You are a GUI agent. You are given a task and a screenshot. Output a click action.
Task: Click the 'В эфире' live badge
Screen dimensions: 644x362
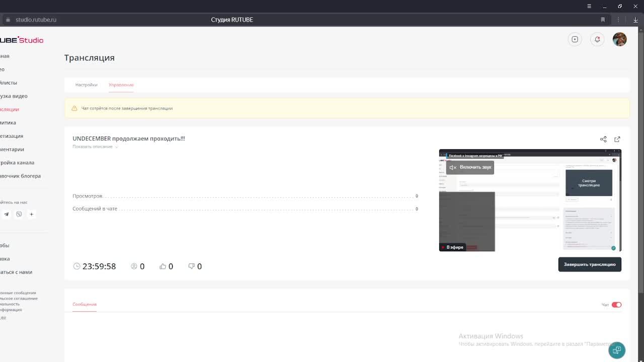click(x=452, y=247)
